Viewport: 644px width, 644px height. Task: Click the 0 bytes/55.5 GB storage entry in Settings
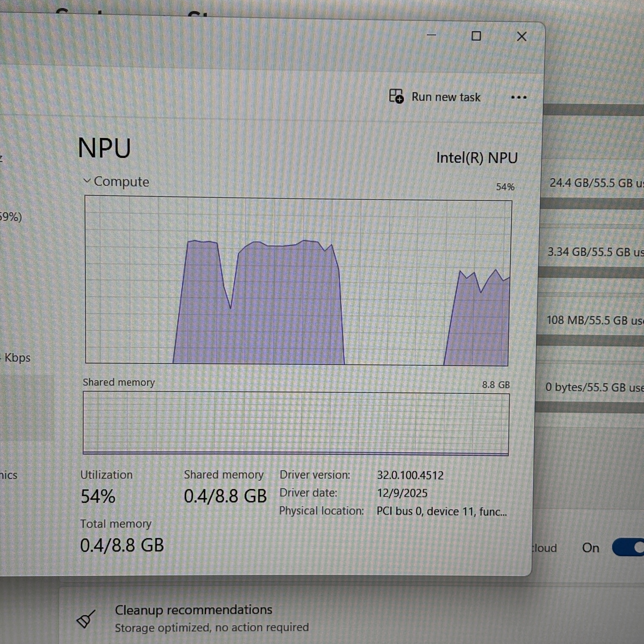(595, 387)
